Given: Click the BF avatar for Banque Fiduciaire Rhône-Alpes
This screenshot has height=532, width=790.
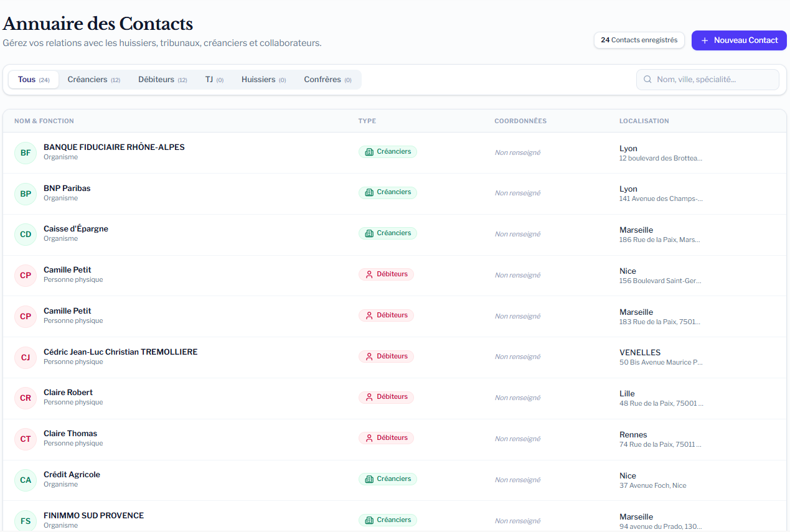Looking at the screenshot, I should (x=26, y=152).
